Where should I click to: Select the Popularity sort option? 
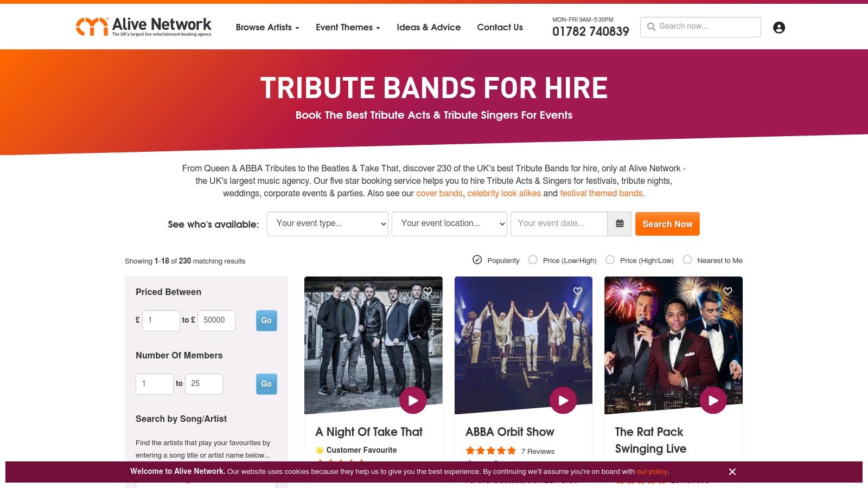point(496,260)
